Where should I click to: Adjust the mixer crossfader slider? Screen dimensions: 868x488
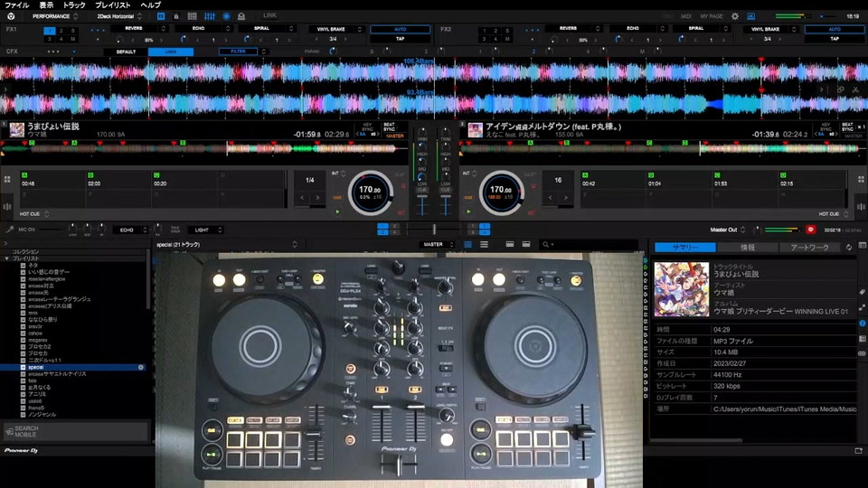[433, 229]
